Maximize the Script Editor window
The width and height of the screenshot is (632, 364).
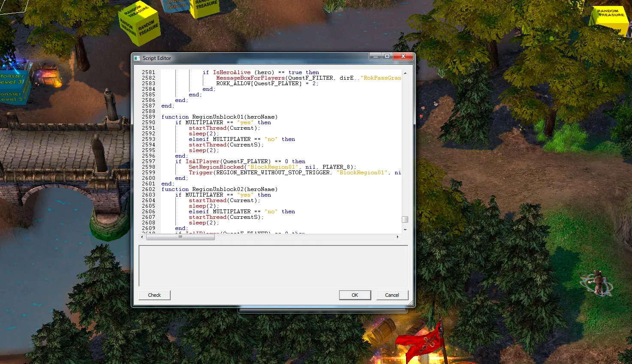387,57
